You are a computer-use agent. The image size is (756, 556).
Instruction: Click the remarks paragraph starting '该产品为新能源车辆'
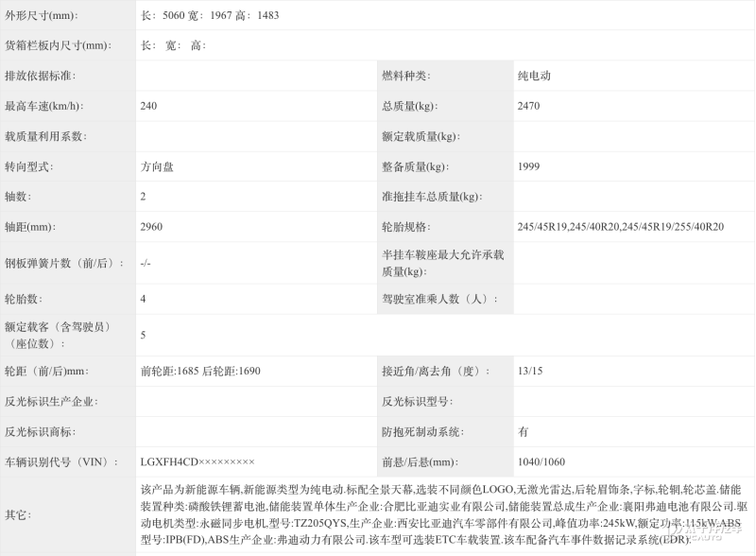tap(444, 515)
